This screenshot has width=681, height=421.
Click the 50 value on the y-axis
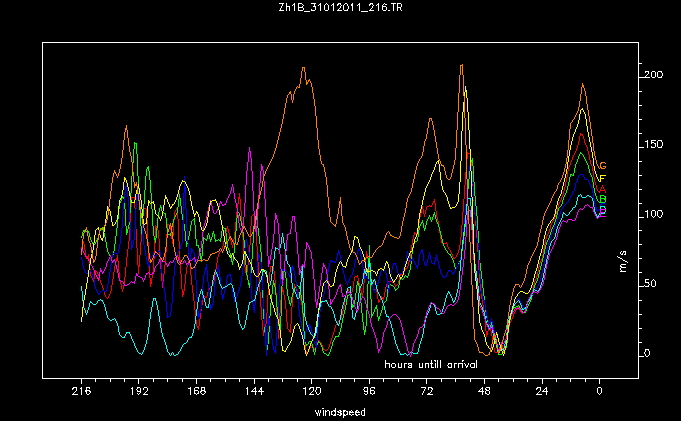652,285
